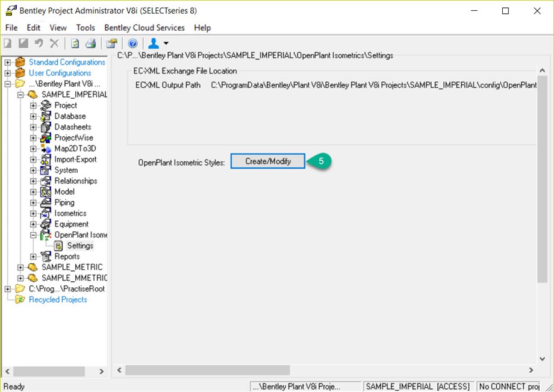Image resolution: width=554 pixels, height=392 pixels.
Task: Click the Print toolbar icon
Action: pos(92,43)
